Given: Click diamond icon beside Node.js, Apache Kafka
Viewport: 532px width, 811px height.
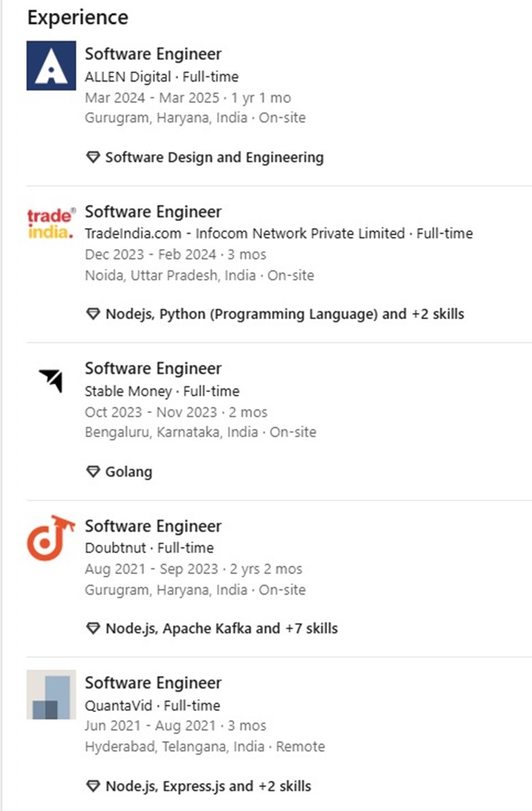Looking at the screenshot, I should pyautogui.click(x=93, y=628).
